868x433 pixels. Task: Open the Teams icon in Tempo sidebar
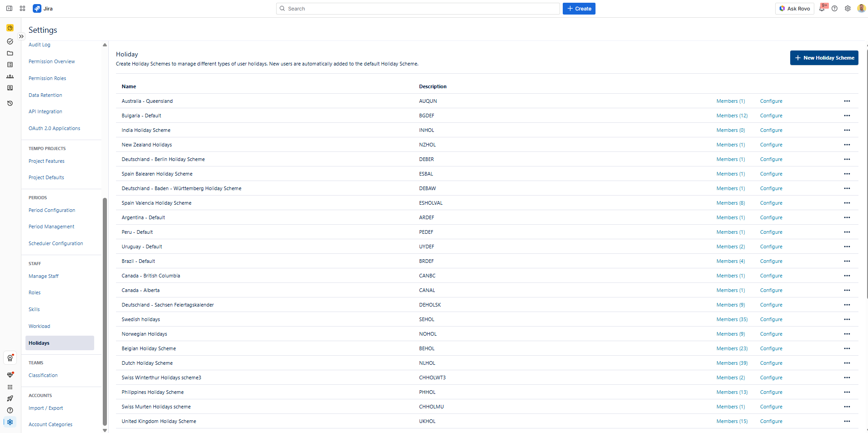(x=10, y=76)
